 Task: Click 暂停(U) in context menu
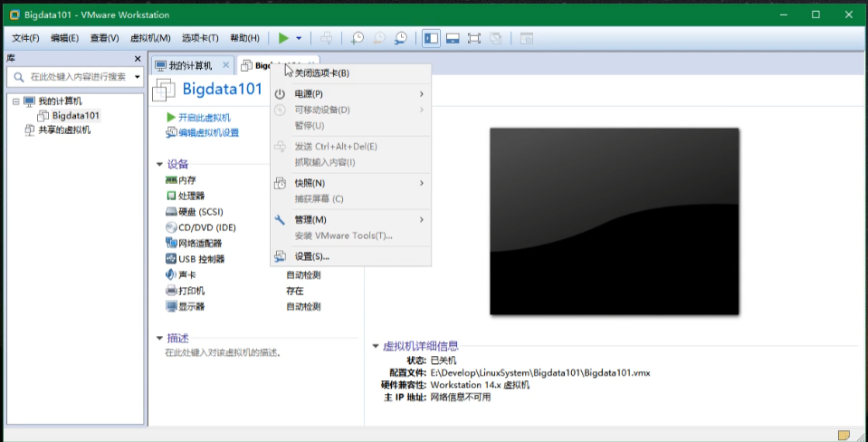350,126
